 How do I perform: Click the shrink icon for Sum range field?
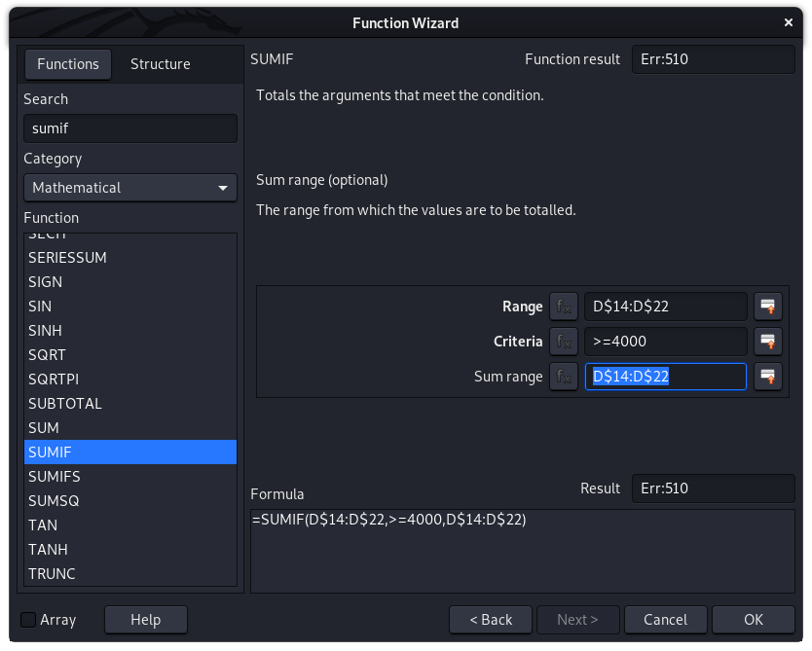[767, 377]
